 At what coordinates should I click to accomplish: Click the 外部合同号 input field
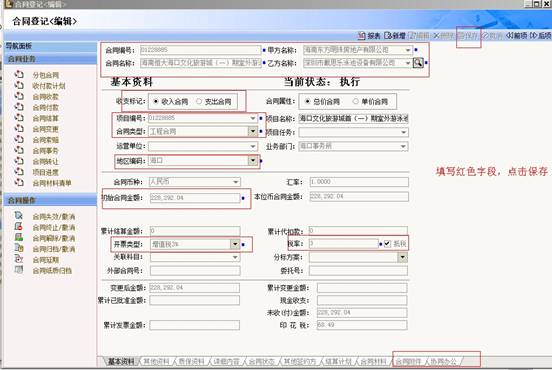(195, 271)
